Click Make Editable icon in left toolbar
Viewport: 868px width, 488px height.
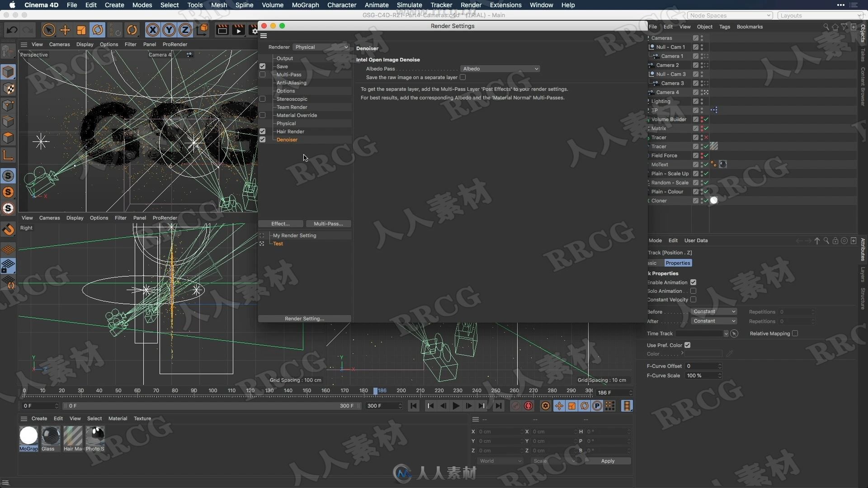[8, 52]
